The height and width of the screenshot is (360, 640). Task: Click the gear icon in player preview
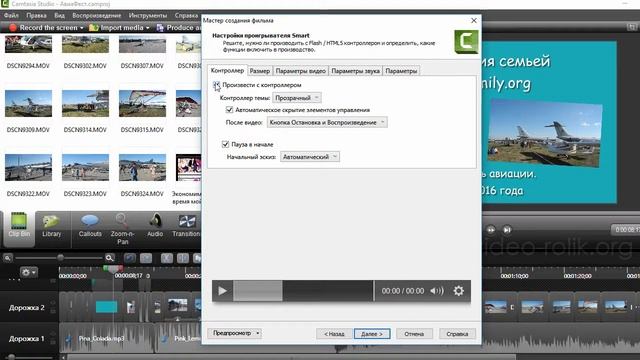pos(458,291)
